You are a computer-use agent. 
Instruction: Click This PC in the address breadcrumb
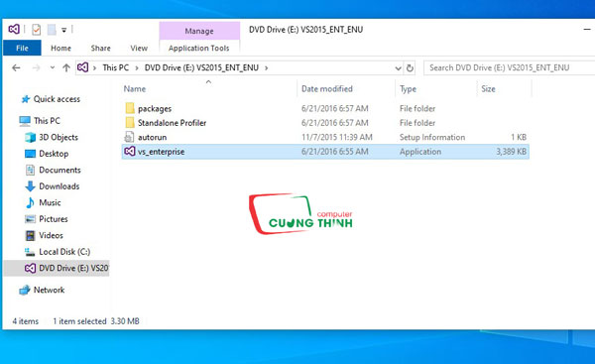pyautogui.click(x=116, y=67)
